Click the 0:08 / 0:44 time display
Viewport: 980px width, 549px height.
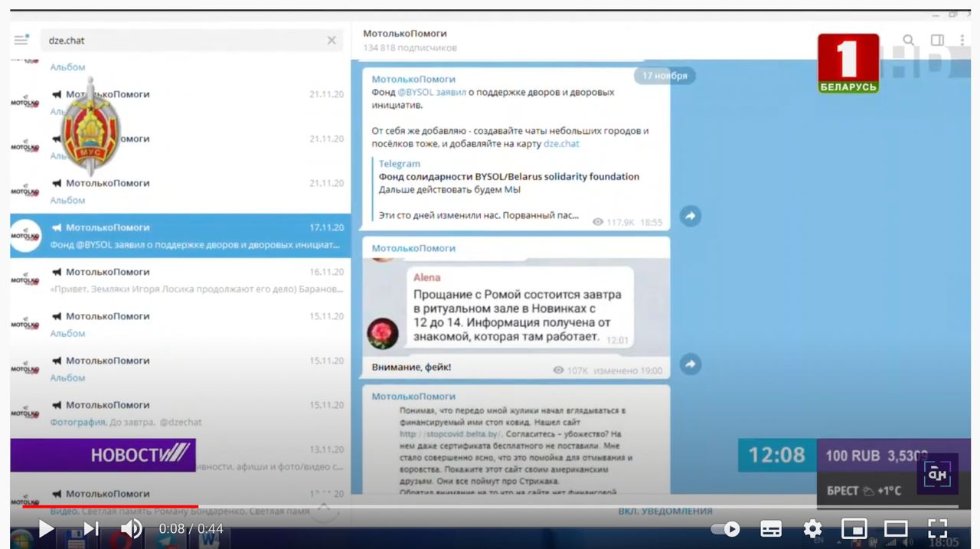191,529
